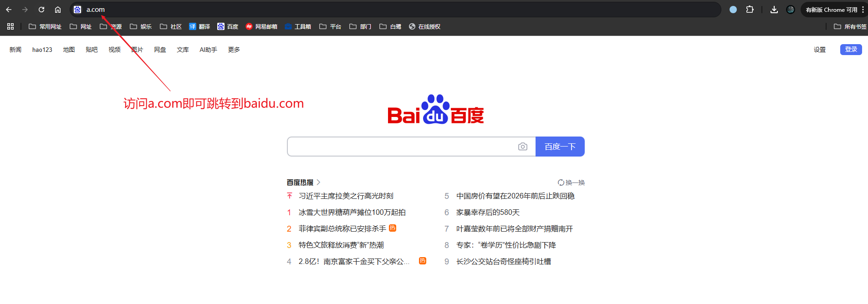Open hot search item 家暴幸存后的580天

tap(488, 212)
